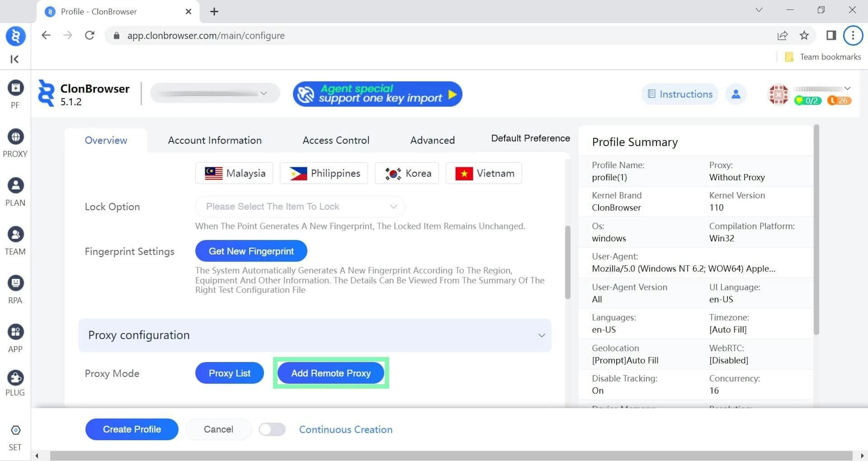Click the Get New Fingerprint button
Viewport: 868px width, 461px height.
(251, 251)
